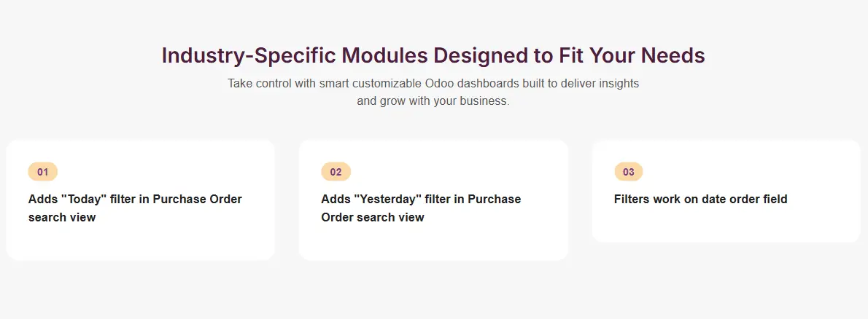Click "Order search view" line in second card
The height and width of the screenshot is (319, 868).
(372, 217)
